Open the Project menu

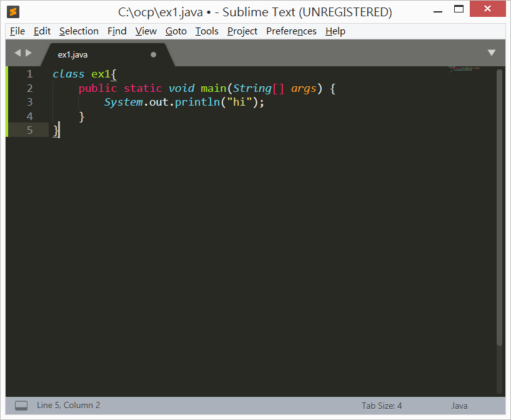pos(242,31)
